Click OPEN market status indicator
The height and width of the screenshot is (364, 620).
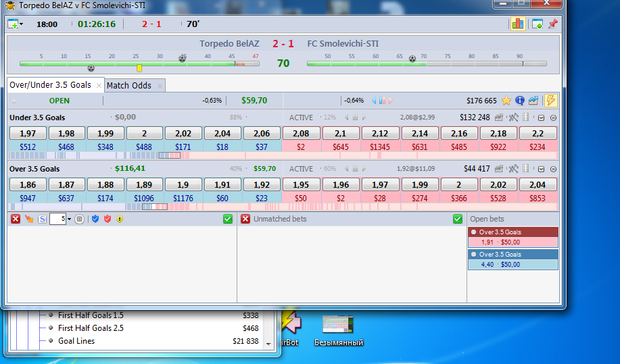59,101
